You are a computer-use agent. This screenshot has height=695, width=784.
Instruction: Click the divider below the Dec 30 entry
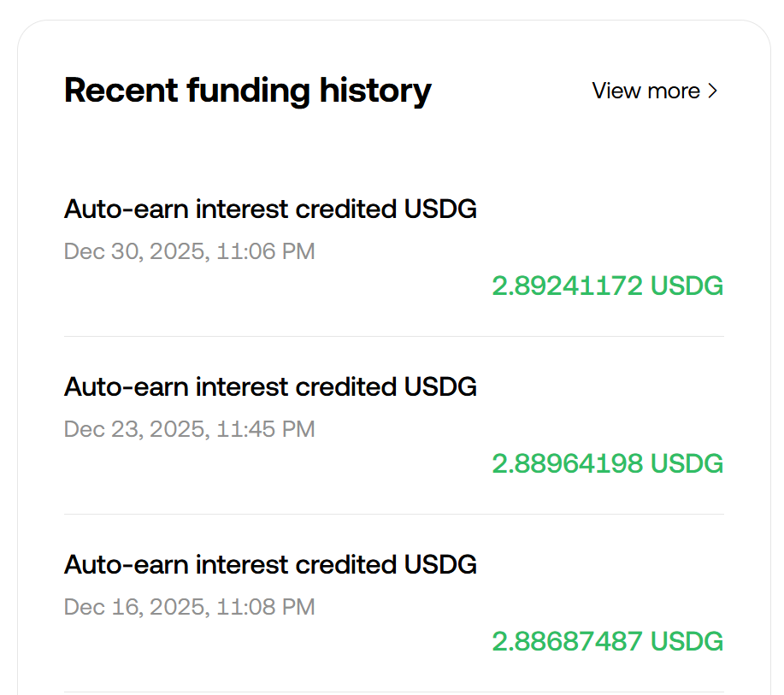pos(393,336)
